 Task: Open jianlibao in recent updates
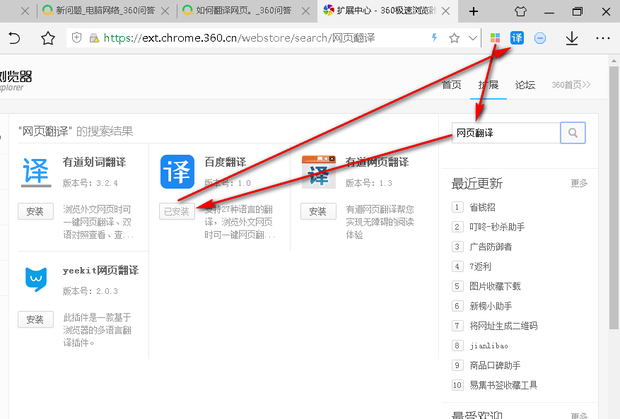coord(489,346)
